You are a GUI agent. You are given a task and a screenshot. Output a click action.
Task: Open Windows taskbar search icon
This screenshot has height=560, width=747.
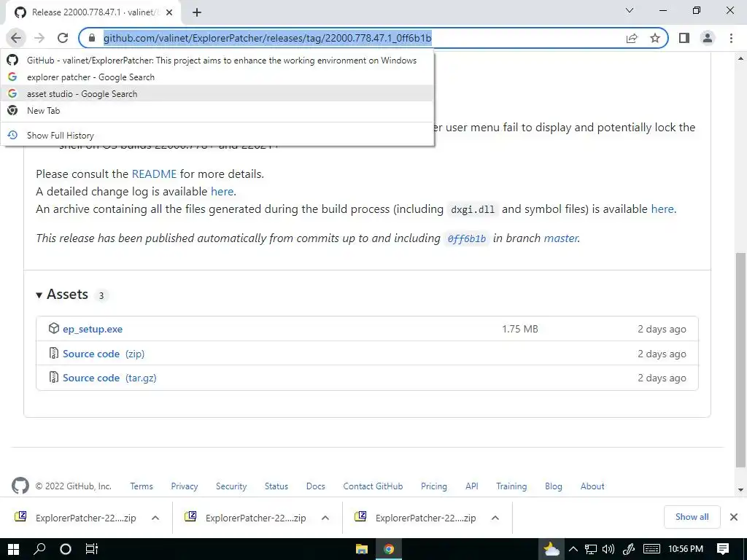point(39,549)
